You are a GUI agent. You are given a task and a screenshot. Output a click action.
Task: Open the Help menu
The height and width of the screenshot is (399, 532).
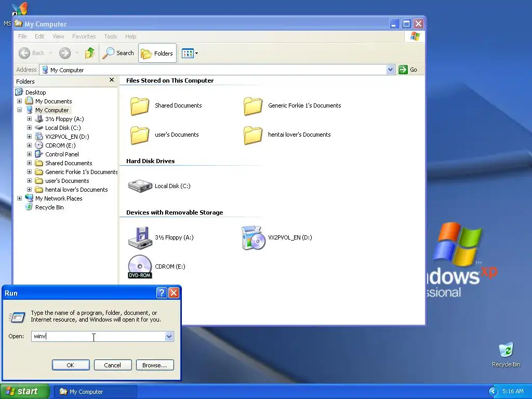click(130, 36)
